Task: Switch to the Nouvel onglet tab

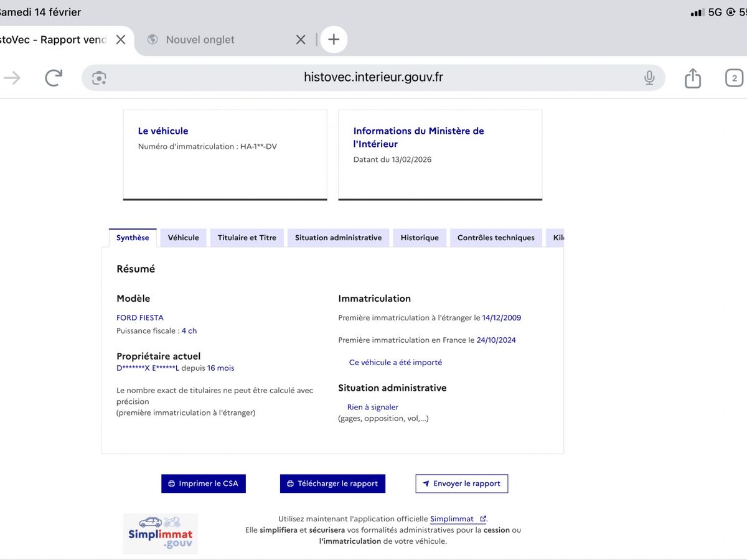Action: [200, 39]
